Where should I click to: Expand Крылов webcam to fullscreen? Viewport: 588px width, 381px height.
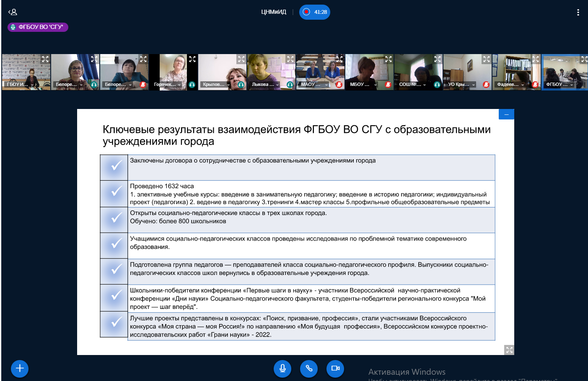point(241,59)
